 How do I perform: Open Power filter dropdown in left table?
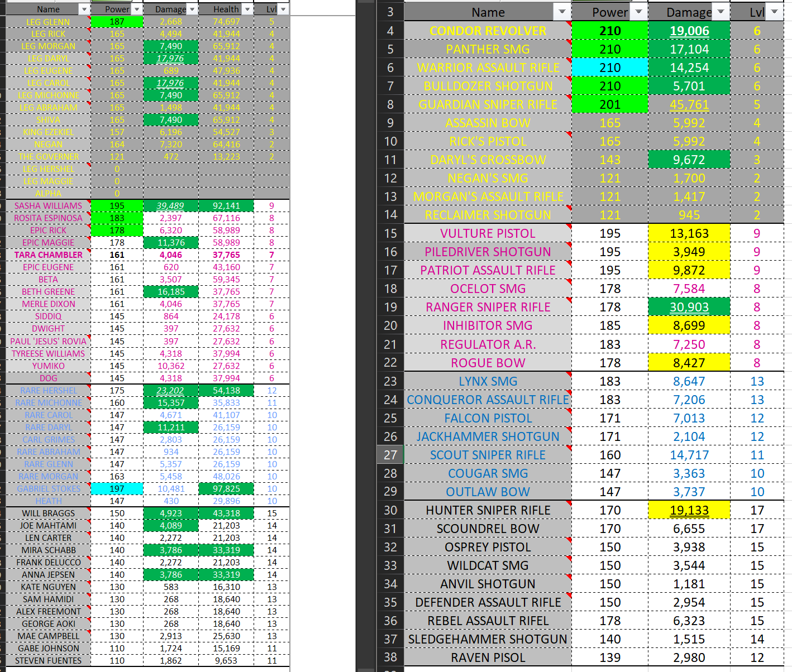(137, 9)
